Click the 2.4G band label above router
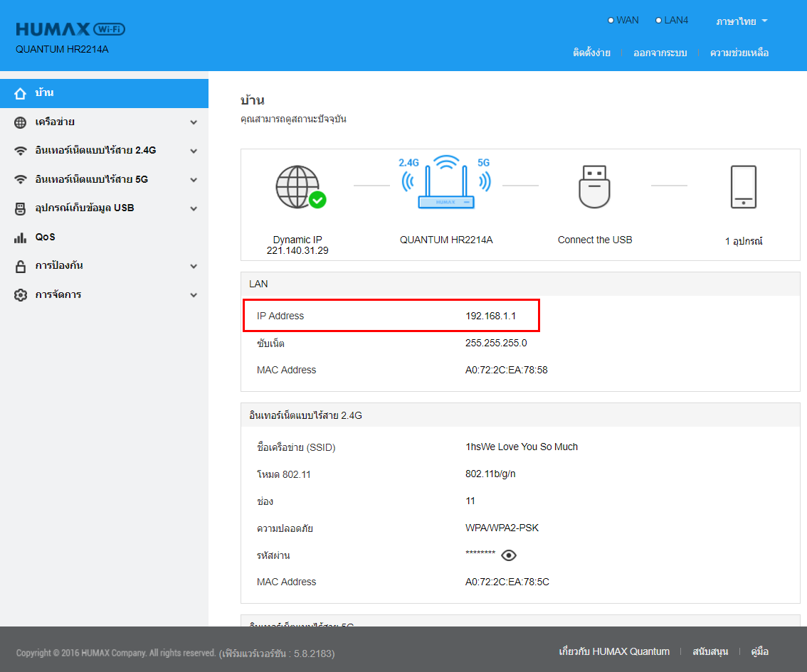This screenshot has height=672, width=807. pos(408,162)
